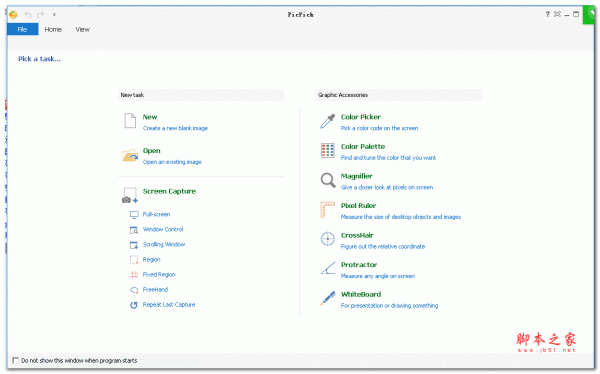This screenshot has height=374, width=600.
Task: Click the New blank image page icon
Action: (x=130, y=121)
